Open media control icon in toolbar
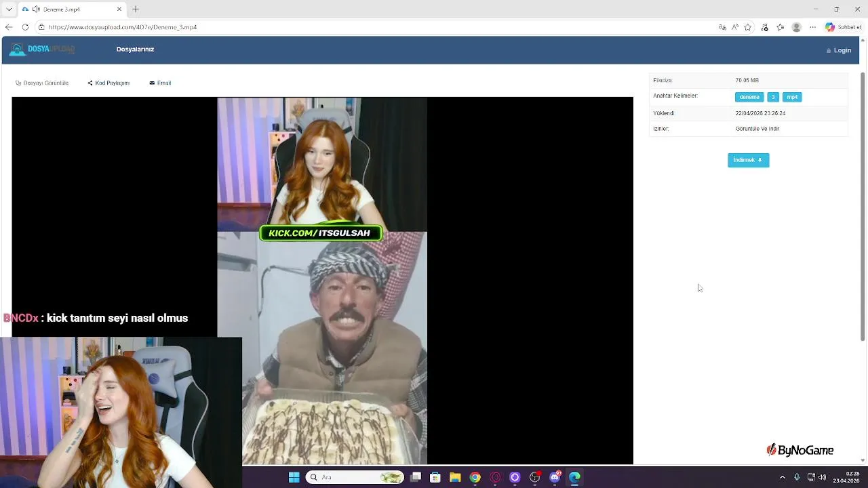This screenshot has width=868, height=488. [765, 27]
